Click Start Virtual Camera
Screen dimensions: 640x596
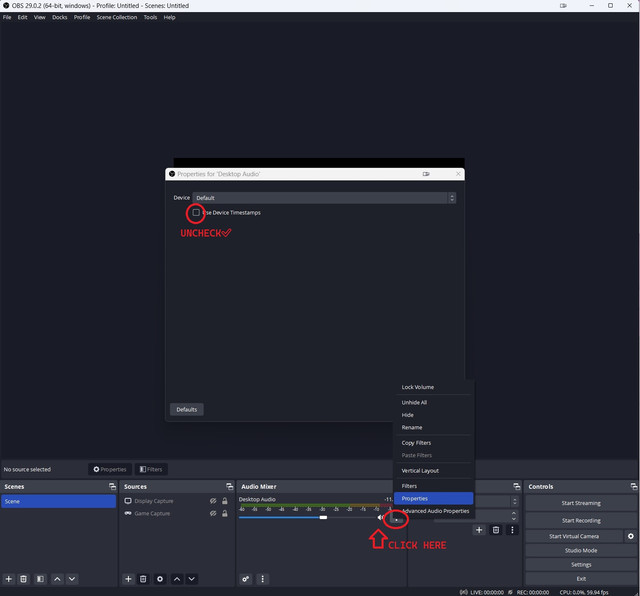574,536
